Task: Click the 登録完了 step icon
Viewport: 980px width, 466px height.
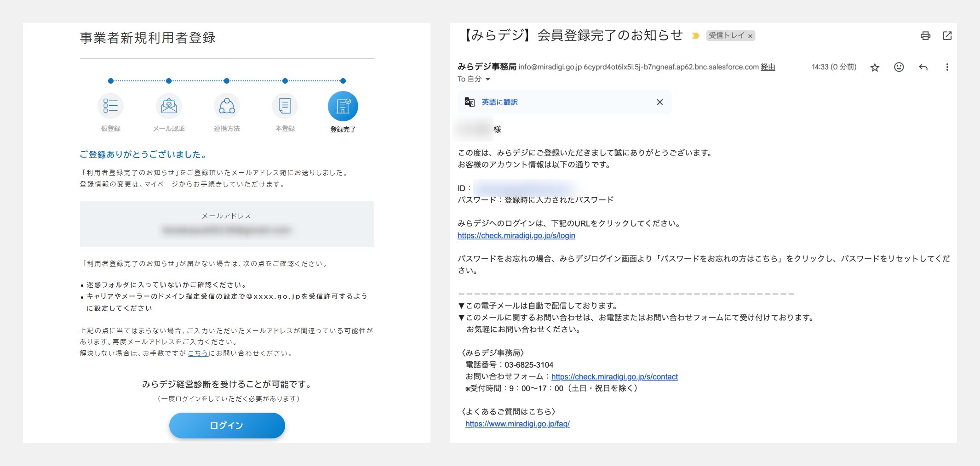Action: [x=343, y=106]
